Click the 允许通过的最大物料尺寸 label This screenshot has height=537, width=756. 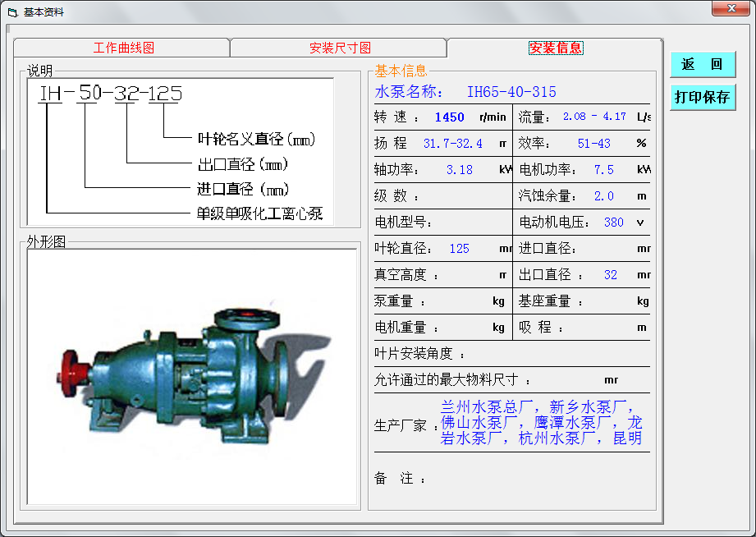click(452, 379)
